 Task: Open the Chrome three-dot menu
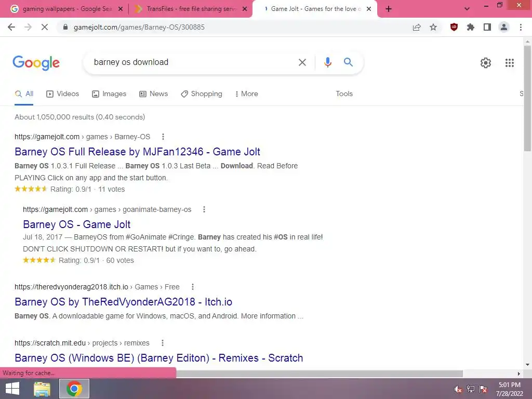521,27
